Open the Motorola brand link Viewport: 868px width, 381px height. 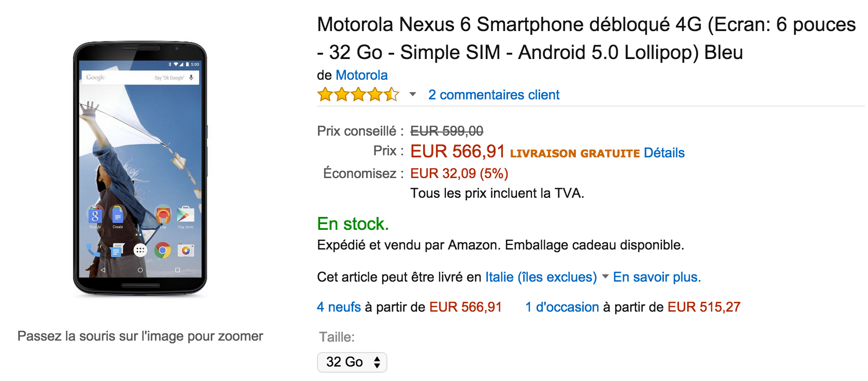coord(361,75)
